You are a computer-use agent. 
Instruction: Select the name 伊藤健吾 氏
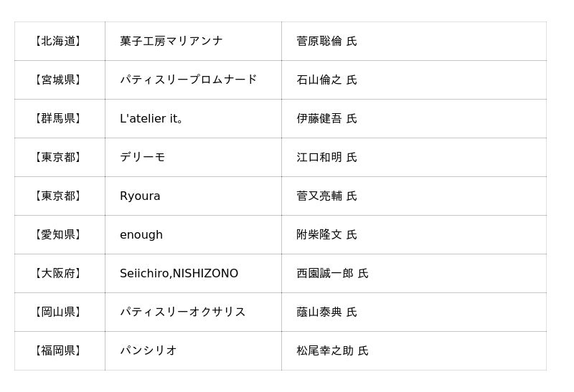click(326, 119)
